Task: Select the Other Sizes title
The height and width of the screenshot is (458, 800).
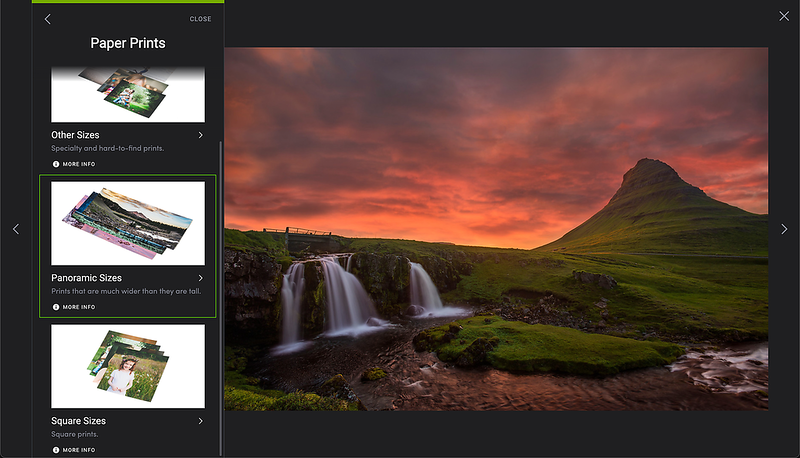Action: point(75,135)
